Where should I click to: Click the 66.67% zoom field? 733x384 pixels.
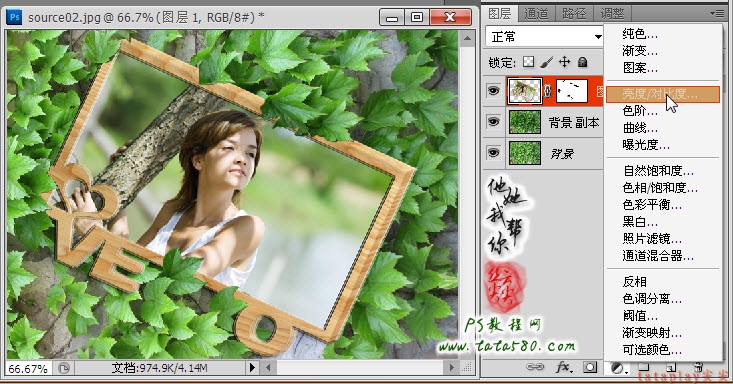(28, 369)
